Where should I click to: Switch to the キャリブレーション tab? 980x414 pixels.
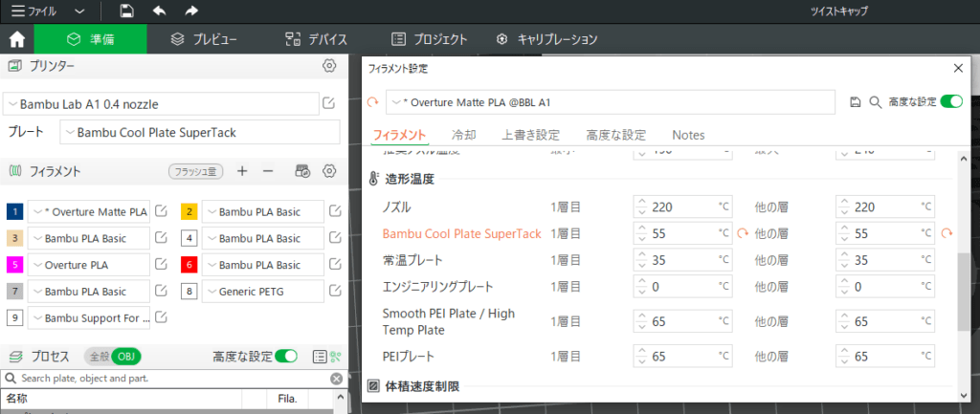pyautogui.click(x=546, y=39)
